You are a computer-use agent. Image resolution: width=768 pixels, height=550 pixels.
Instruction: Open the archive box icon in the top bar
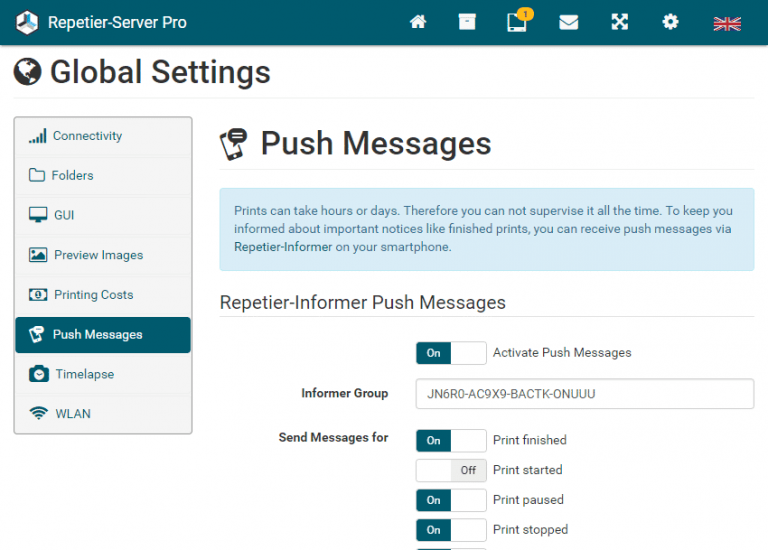pos(467,22)
